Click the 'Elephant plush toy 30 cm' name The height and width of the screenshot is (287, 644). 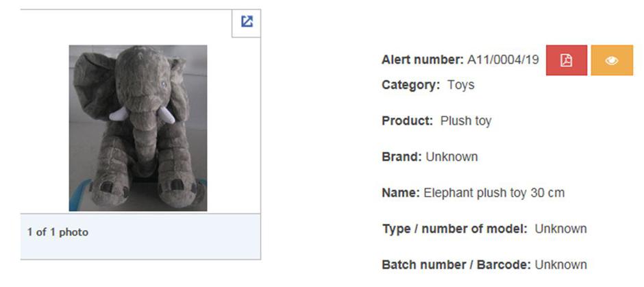tap(493, 193)
